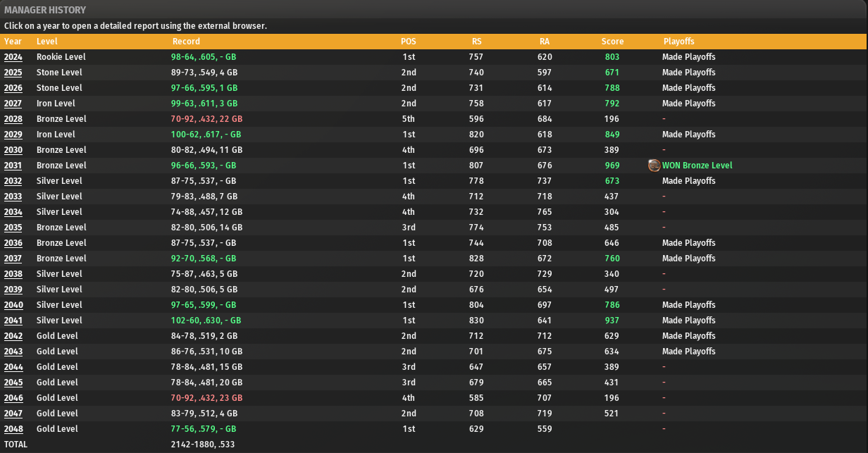Click the RS column header

(x=477, y=42)
